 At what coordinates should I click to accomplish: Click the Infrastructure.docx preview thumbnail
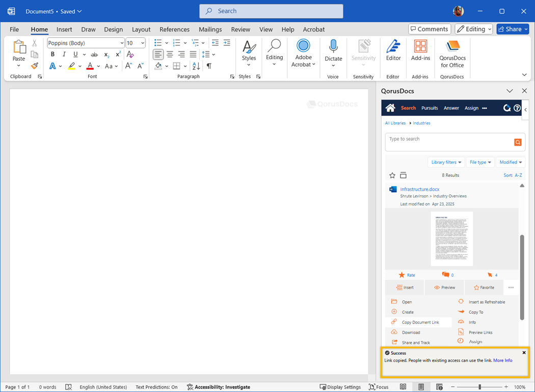pos(451,239)
